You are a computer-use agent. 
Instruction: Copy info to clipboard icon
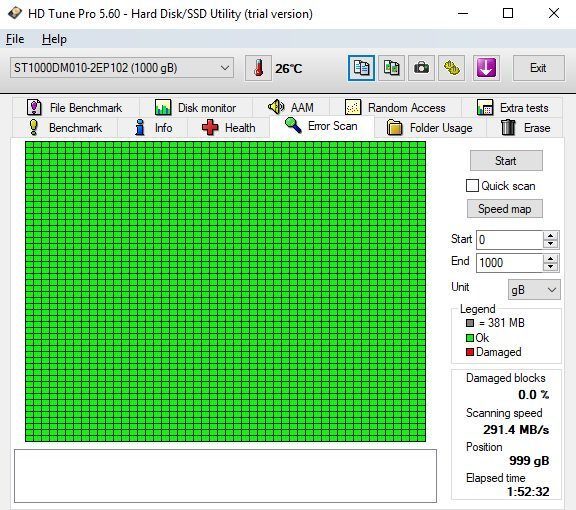coord(361,68)
